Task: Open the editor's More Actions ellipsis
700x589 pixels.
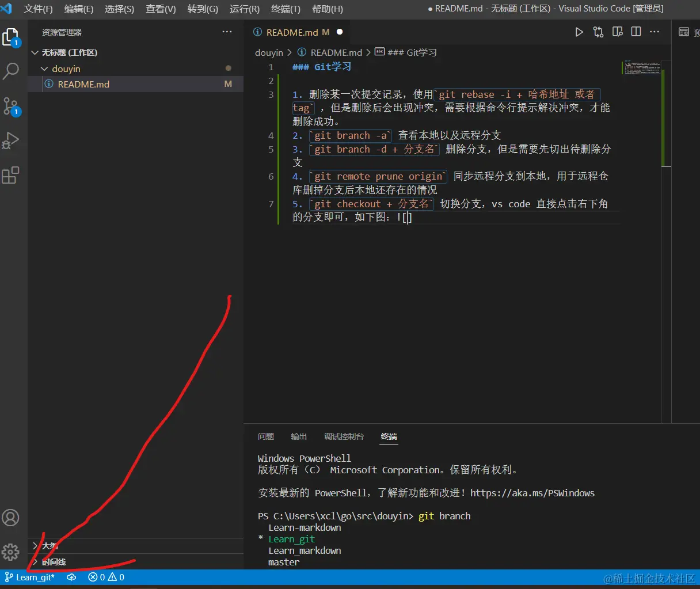Action: [x=655, y=32]
